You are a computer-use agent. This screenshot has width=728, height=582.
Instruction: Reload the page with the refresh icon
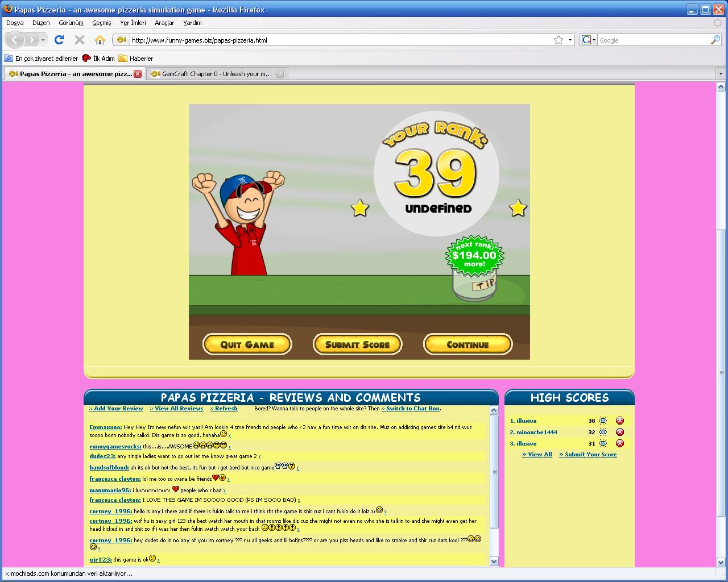59,40
